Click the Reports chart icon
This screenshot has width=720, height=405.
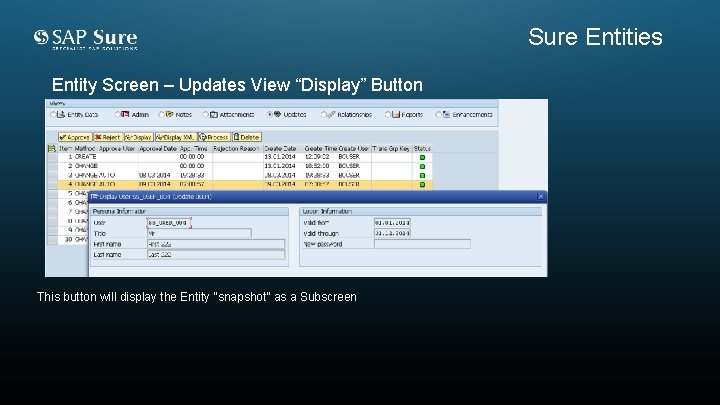(x=396, y=114)
